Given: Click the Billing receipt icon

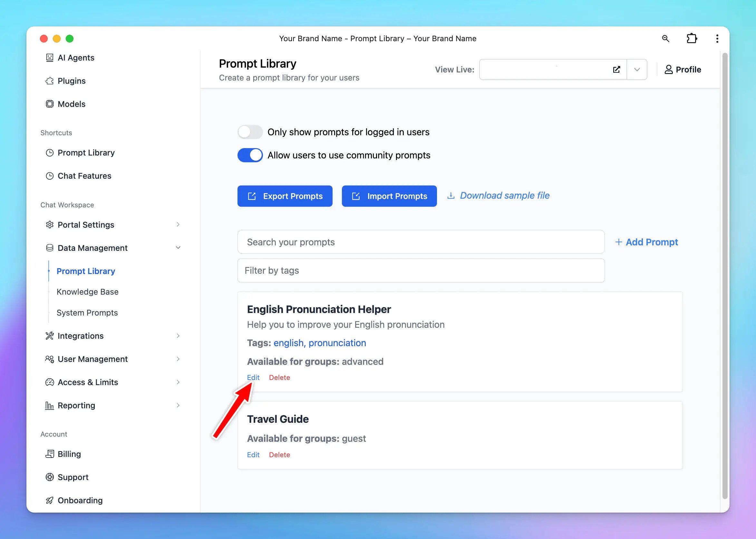Looking at the screenshot, I should click(x=50, y=454).
